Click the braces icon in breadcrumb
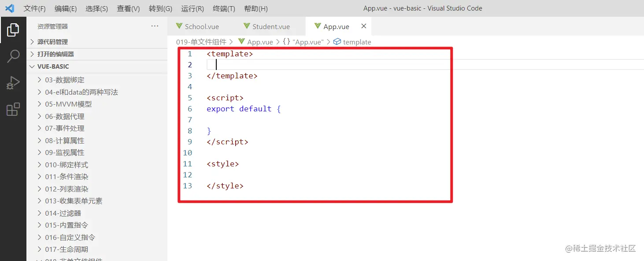This screenshot has width=644, height=261. 286,42
